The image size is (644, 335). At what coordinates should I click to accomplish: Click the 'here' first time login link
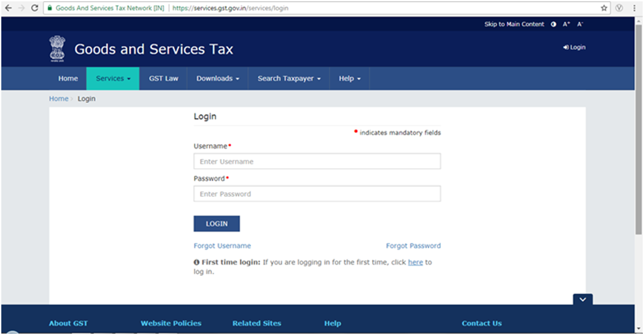pyautogui.click(x=415, y=262)
